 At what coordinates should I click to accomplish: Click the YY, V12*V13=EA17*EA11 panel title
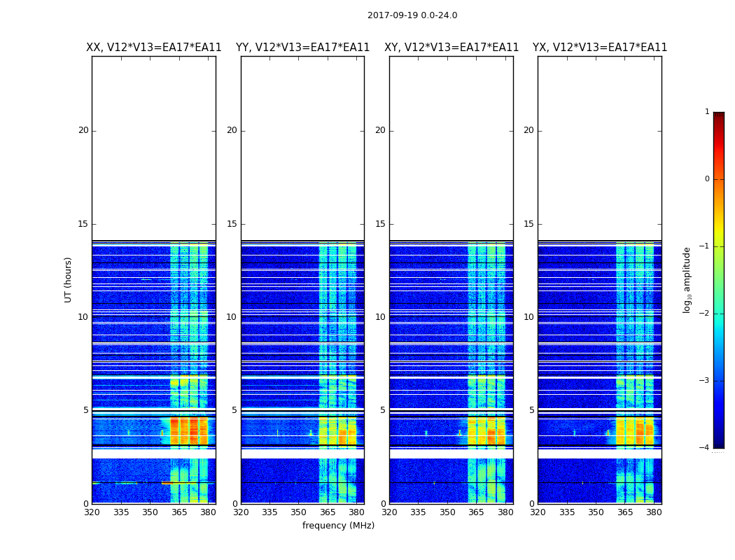[303, 48]
